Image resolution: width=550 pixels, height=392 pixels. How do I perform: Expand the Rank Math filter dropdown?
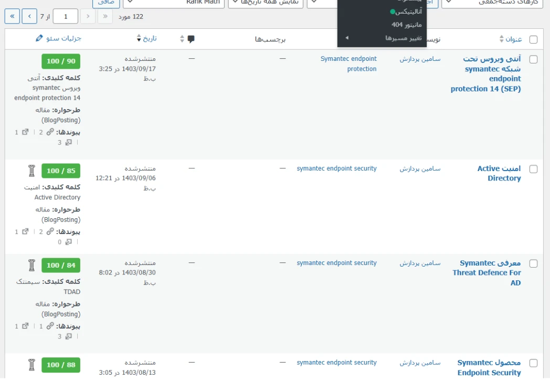pos(174,3)
